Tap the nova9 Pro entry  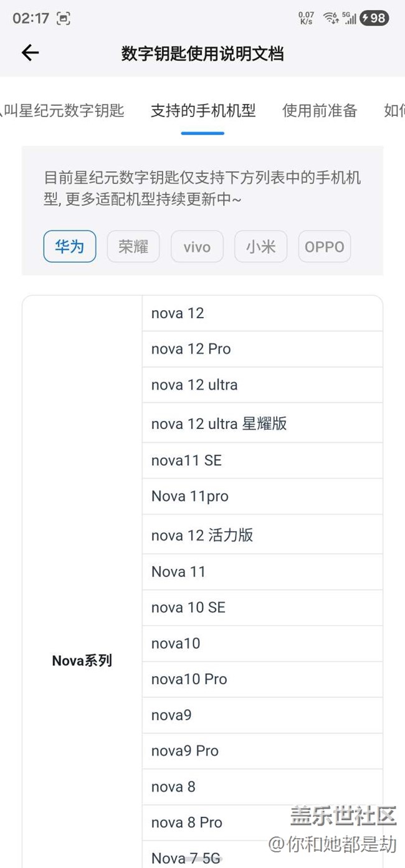[x=262, y=751]
